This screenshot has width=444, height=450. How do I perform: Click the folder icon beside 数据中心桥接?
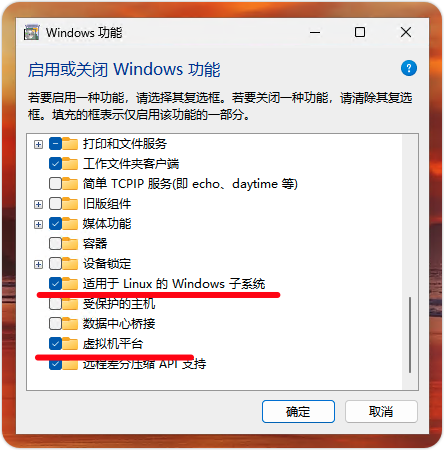point(70,324)
